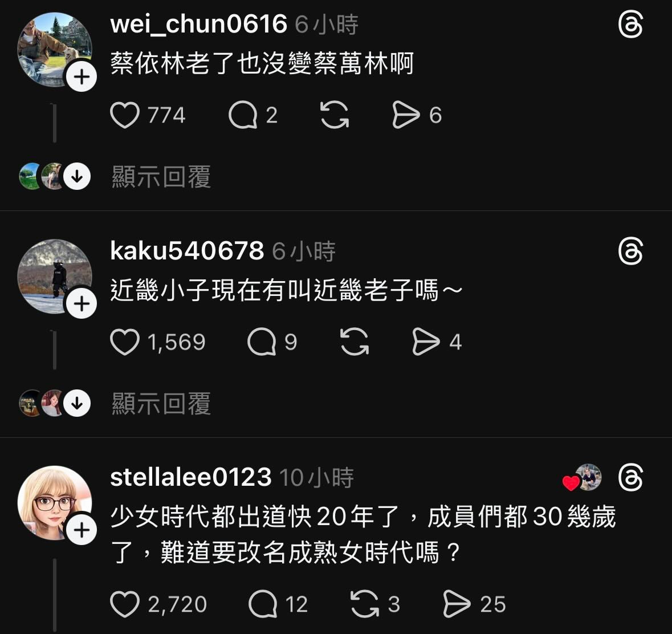Open replies on wei_chun0616's comment via the bubble icon
Viewport: 672px width, 634px height.
point(243,115)
